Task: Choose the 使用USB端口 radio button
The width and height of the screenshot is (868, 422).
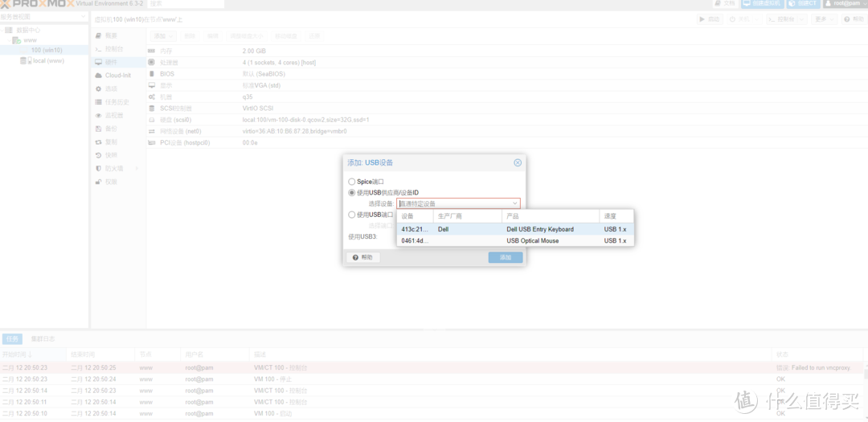Action: coord(351,215)
